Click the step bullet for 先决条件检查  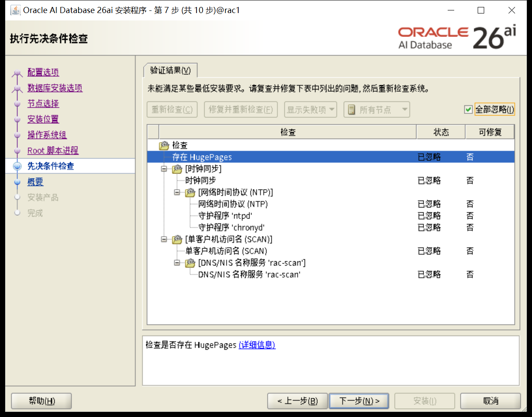17,166
